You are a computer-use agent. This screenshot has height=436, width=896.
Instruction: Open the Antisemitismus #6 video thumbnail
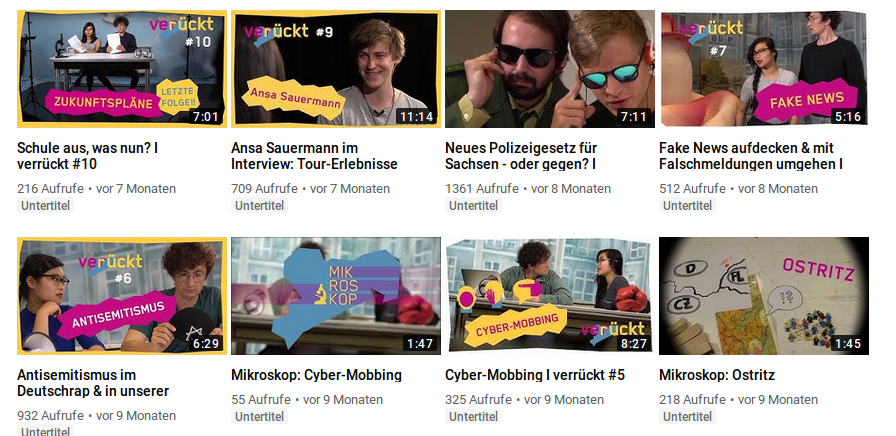pyautogui.click(x=122, y=296)
